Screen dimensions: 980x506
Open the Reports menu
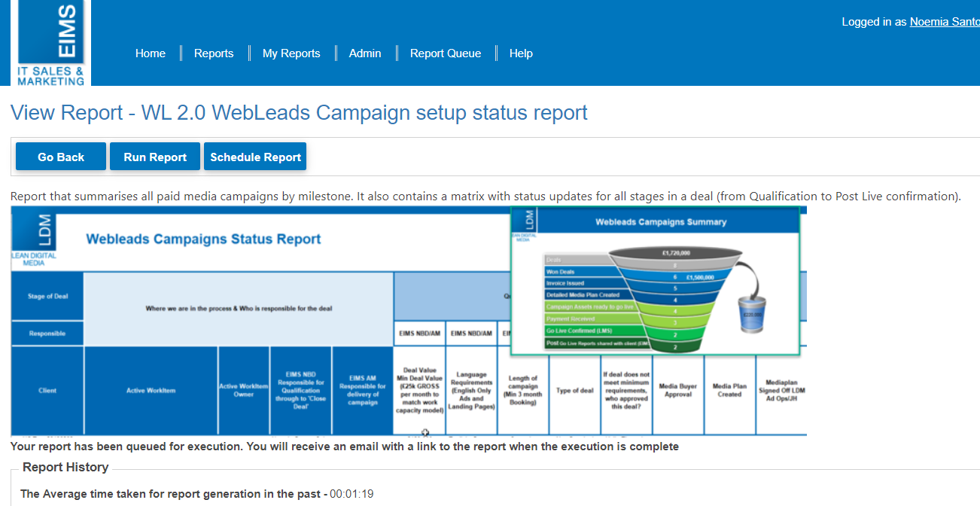(214, 53)
